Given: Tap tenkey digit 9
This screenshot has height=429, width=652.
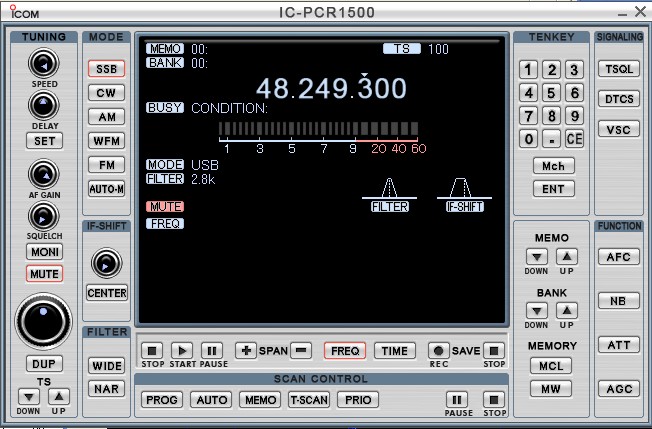Looking at the screenshot, I should coord(574,116).
